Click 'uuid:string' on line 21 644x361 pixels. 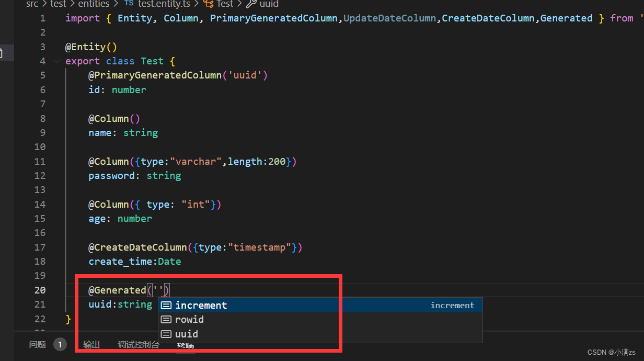pos(120,304)
